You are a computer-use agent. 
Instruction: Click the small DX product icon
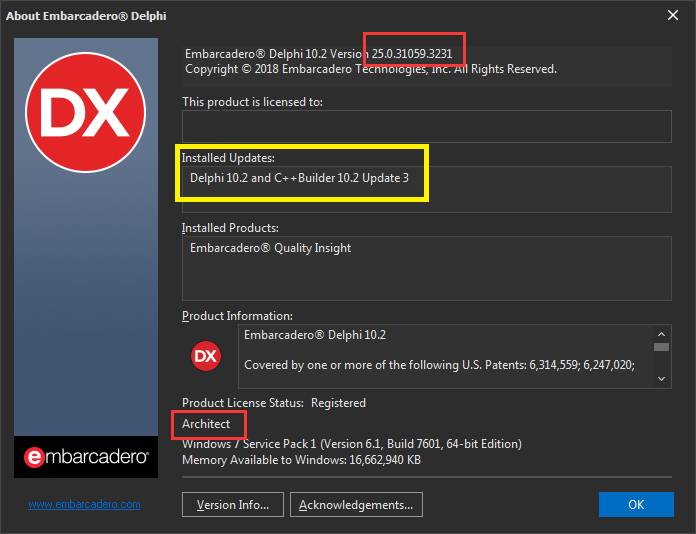206,356
